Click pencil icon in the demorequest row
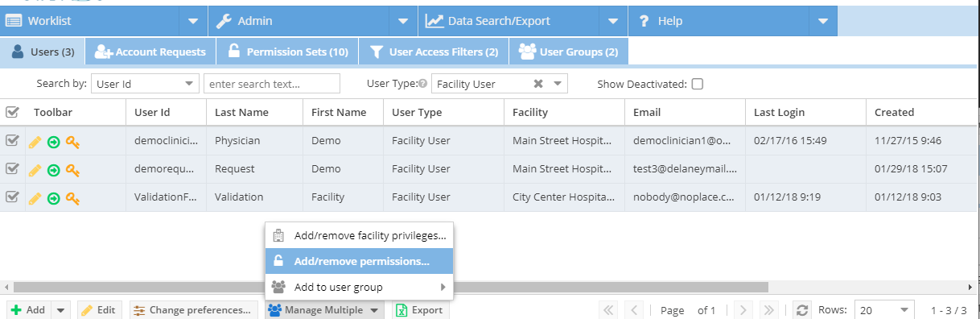Image resolution: width=980 pixels, height=319 pixels. click(x=35, y=170)
